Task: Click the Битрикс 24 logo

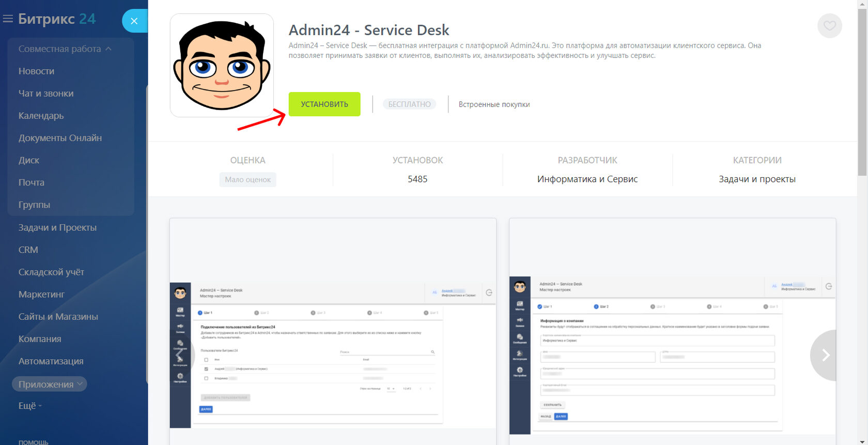Action: coord(57,19)
